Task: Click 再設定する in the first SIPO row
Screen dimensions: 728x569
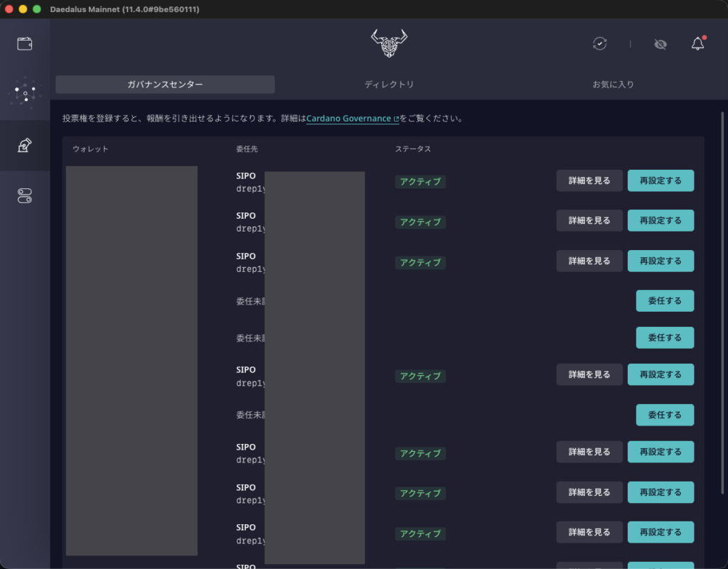Action: [x=660, y=180]
